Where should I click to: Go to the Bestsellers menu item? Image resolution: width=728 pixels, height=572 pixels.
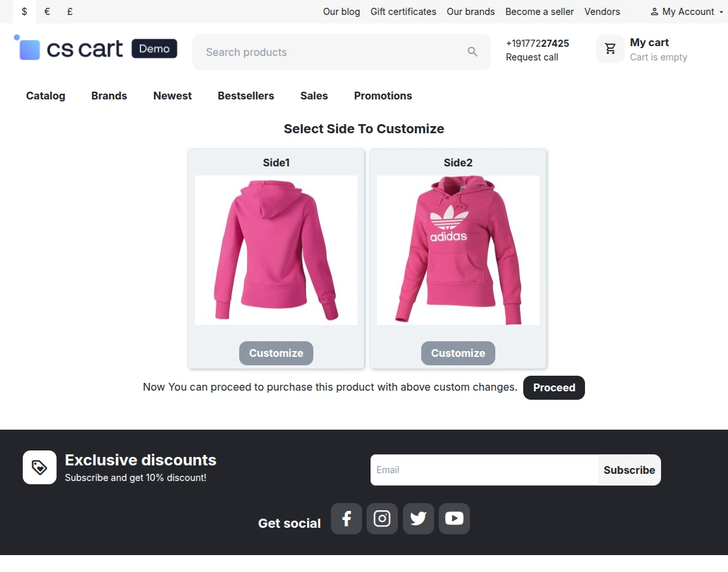pyautogui.click(x=246, y=96)
